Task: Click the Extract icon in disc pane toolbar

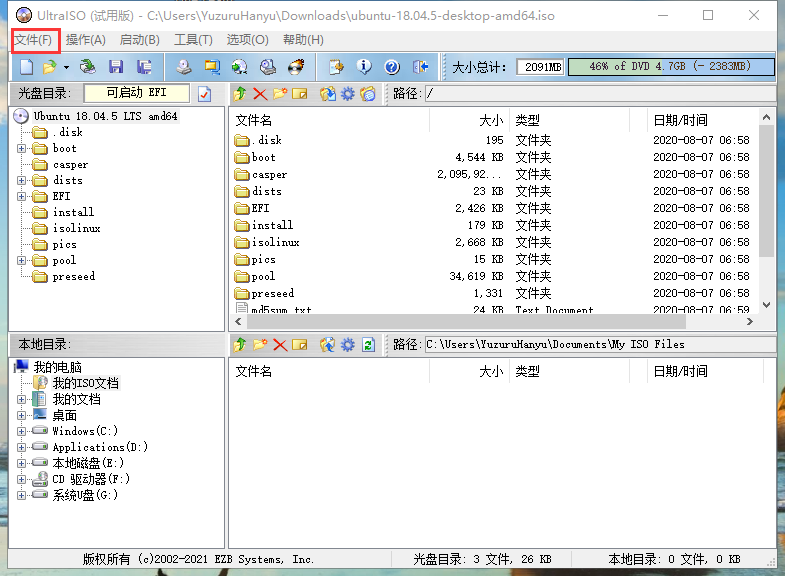Action: tap(328, 94)
